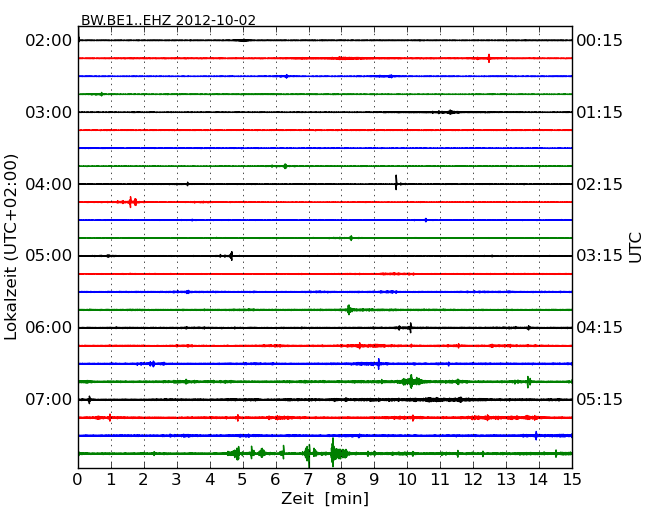Screen dimensions: 650x520
Task: Click x-axis tick label 14
Action: [538, 480]
